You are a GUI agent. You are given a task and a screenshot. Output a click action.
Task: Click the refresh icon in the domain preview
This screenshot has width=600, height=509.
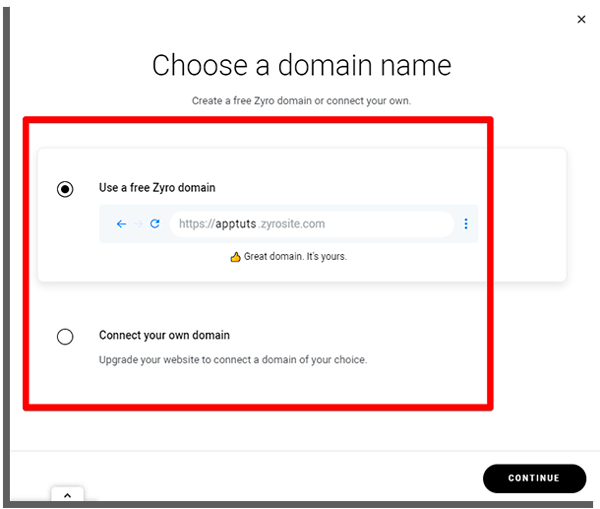pyautogui.click(x=155, y=224)
